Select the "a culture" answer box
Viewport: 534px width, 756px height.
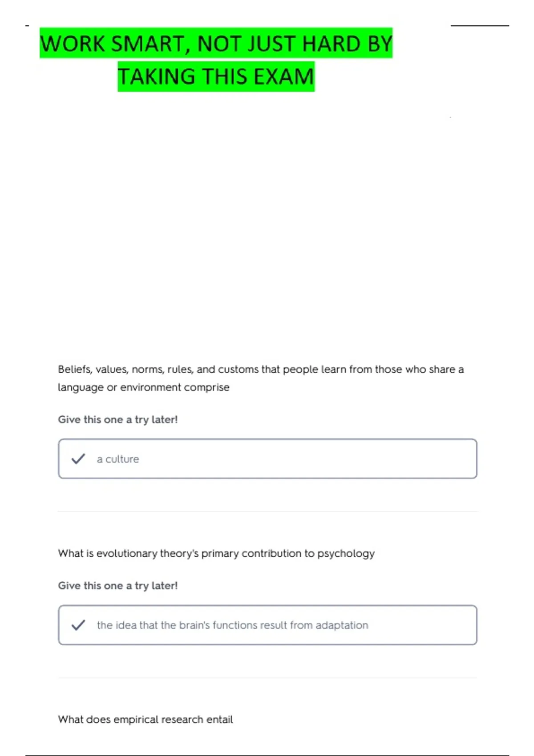tap(267, 458)
